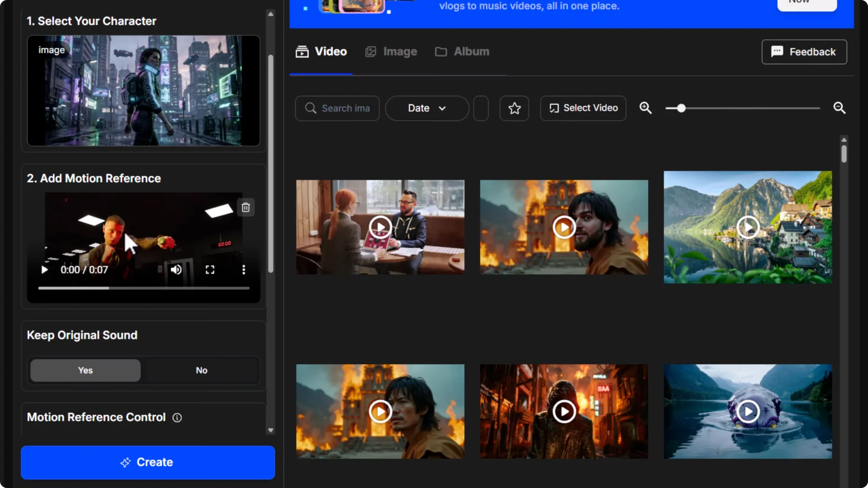Viewport: 868px width, 488px height.
Task: Click the Create button
Action: pos(147,462)
